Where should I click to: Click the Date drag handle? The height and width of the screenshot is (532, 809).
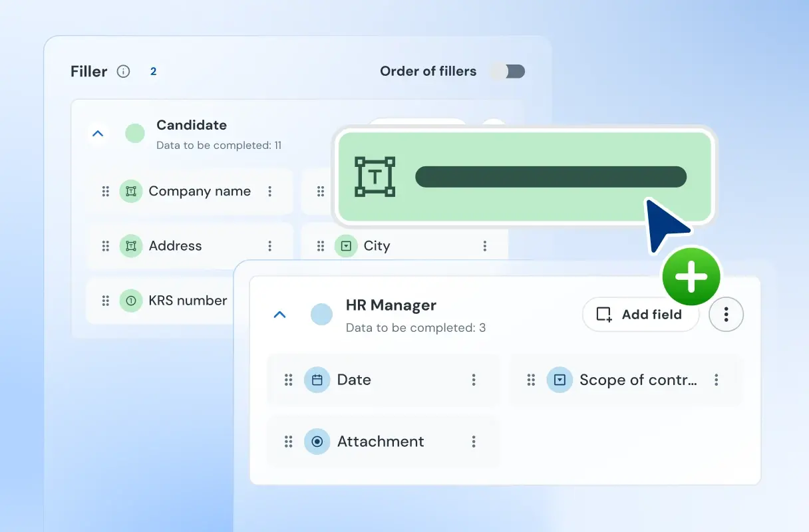coord(289,380)
